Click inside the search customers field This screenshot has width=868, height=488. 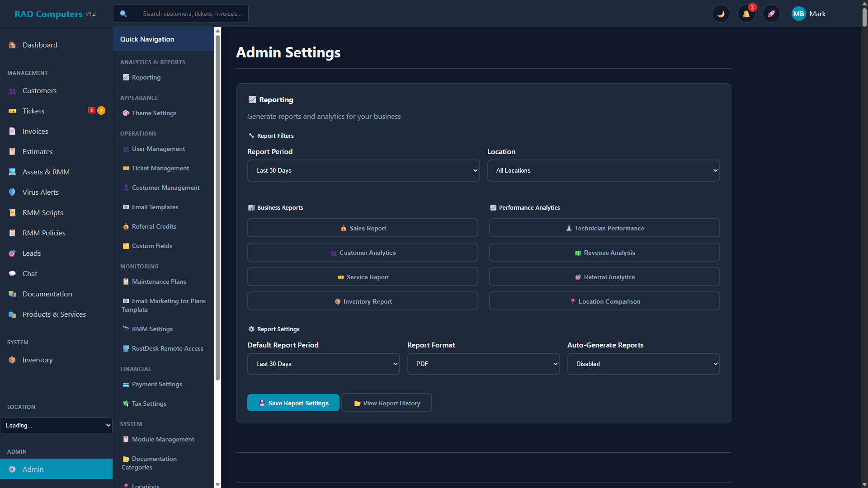point(192,14)
